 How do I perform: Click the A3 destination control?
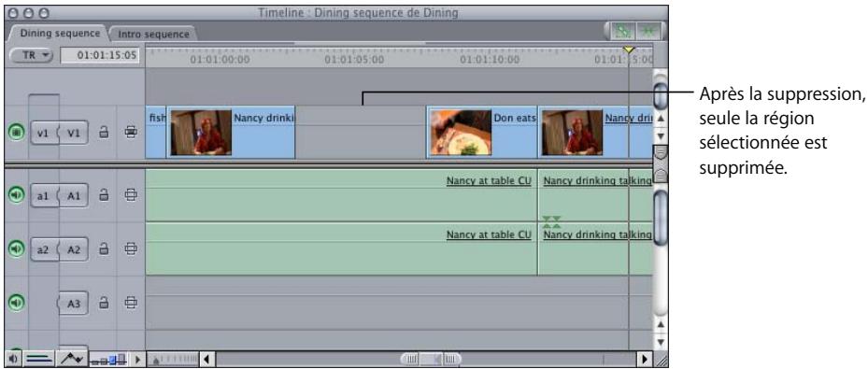click(x=74, y=304)
